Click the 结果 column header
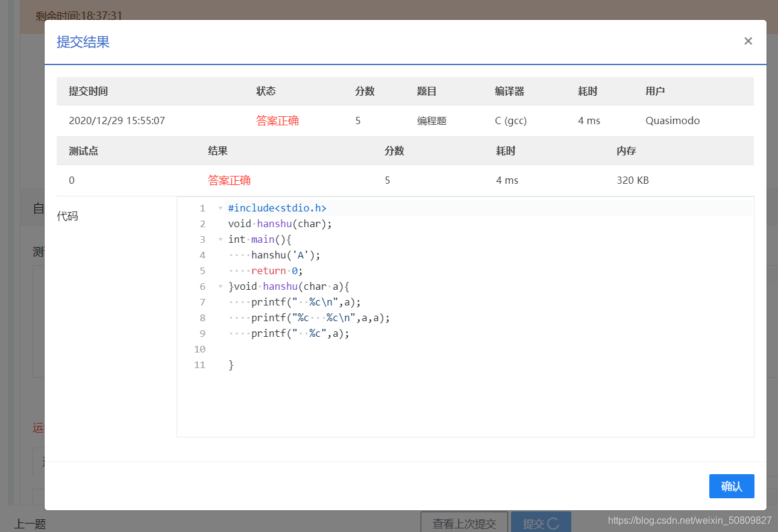Screen dimensions: 778x532 (218, 151)
